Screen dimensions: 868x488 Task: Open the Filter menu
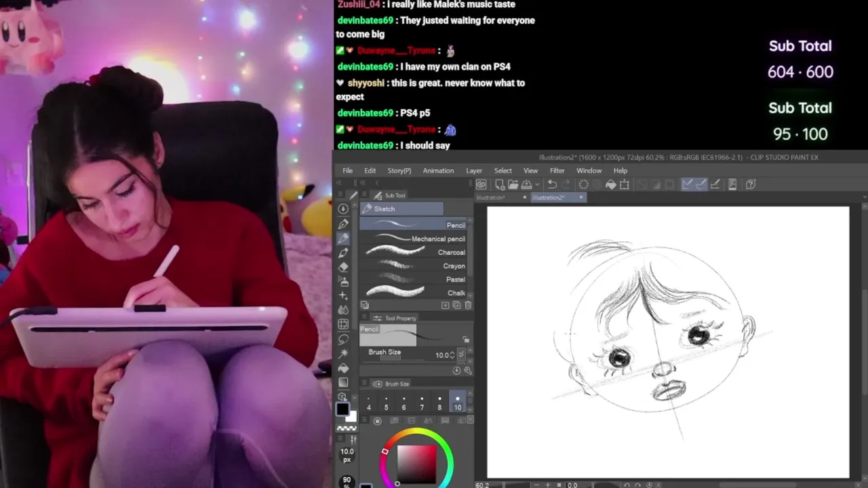pos(557,171)
